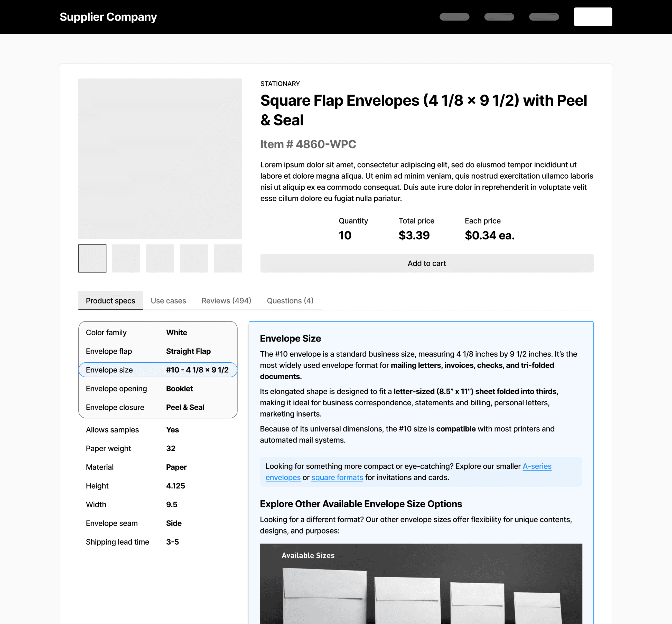The width and height of the screenshot is (672, 624).
Task: Click the Envelope flap spec row
Action: coord(158,351)
